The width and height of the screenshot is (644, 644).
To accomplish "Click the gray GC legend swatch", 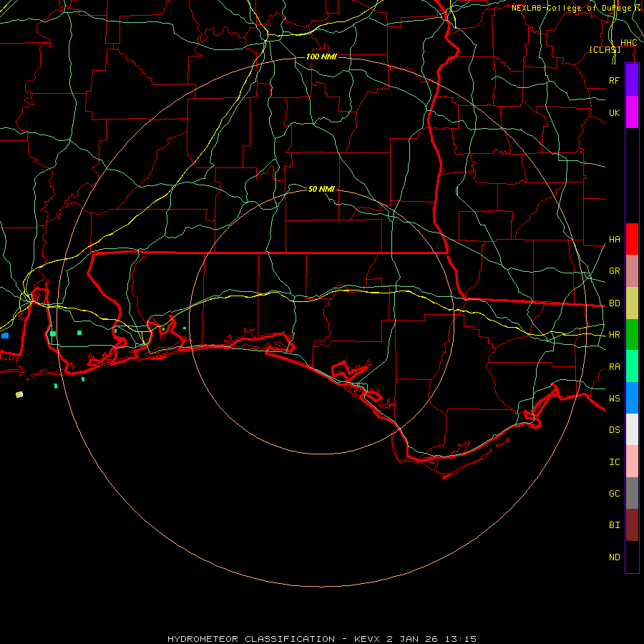I will pyautogui.click(x=632, y=493).
